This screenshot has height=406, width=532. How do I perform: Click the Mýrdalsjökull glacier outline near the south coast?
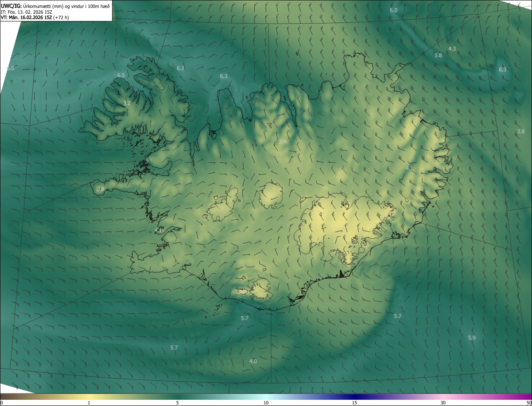click(x=261, y=289)
